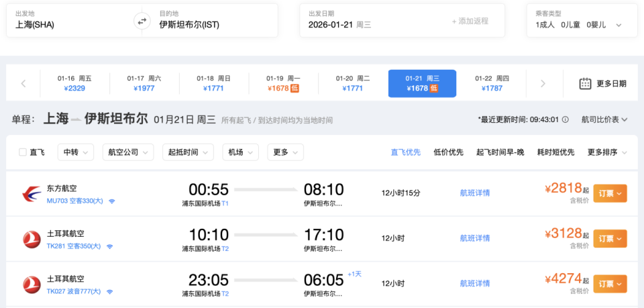
Task: Expand the 航司比价表 comparison table
Action: (x=604, y=120)
